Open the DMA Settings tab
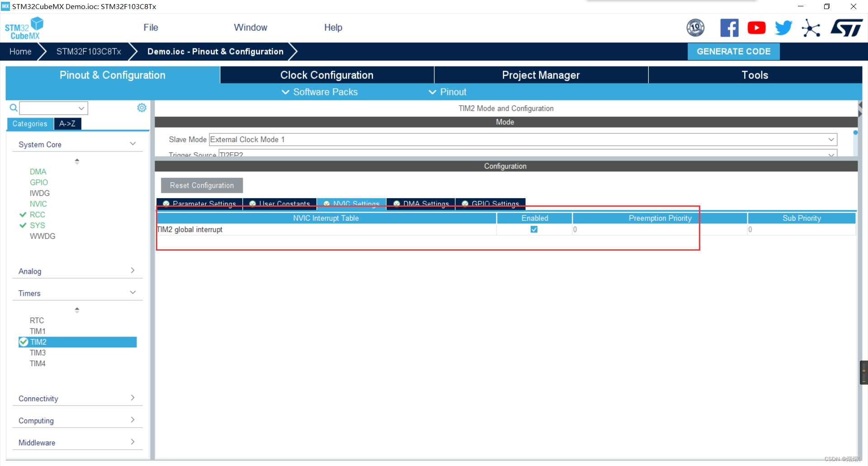This screenshot has height=466, width=868. [x=421, y=204]
